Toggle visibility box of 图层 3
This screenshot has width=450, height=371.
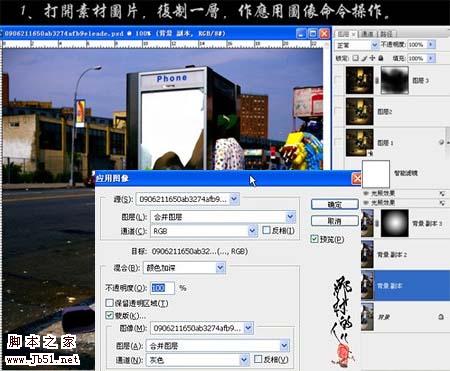338,80
